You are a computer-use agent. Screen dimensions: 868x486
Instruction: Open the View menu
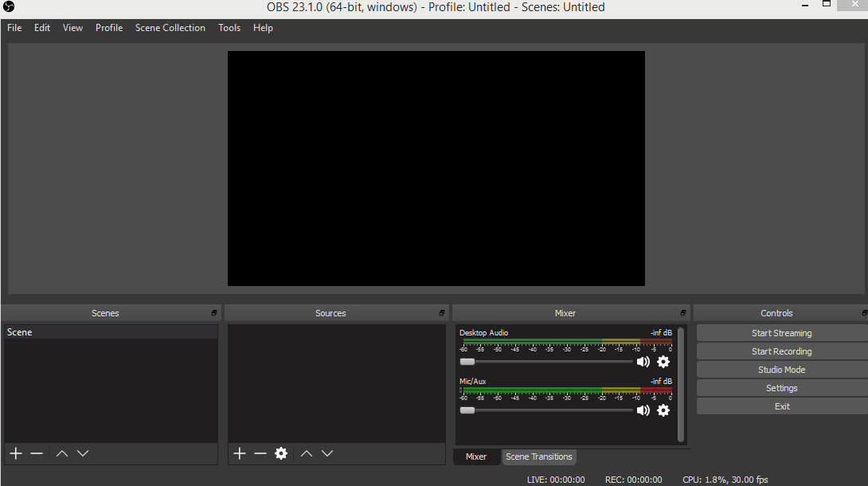[72, 28]
